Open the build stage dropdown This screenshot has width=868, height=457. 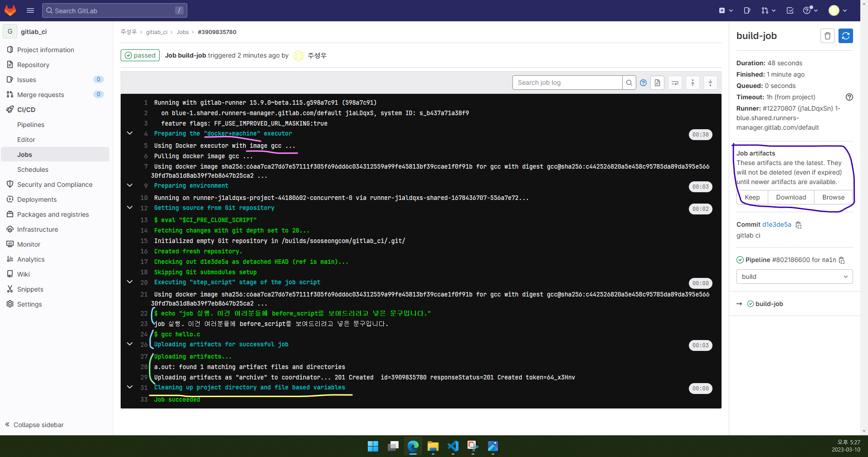tap(795, 277)
